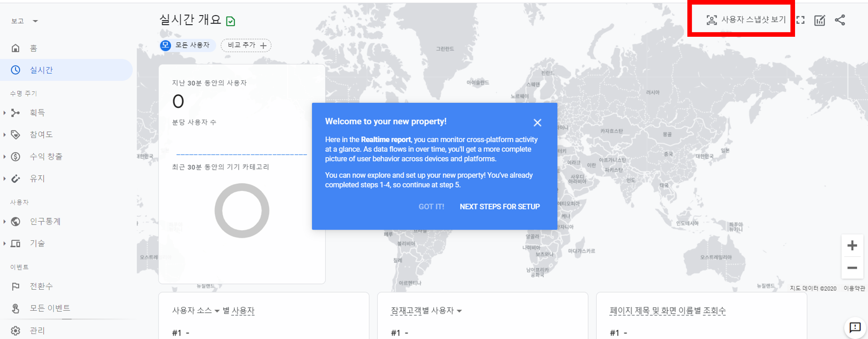Open the chart customize report icon
This screenshot has width=868, height=339.
tap(820, 20)
